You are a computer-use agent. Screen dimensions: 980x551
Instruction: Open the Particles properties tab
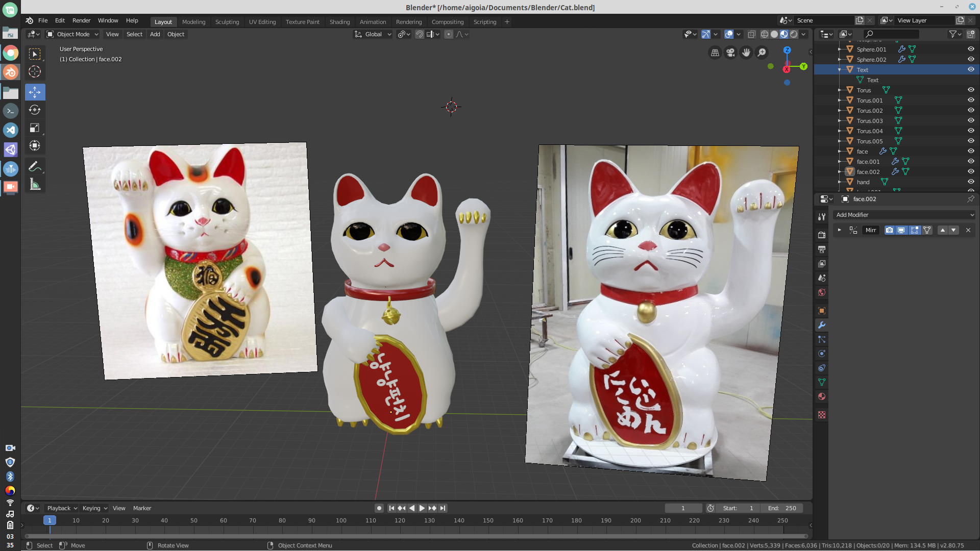(822, 339)
